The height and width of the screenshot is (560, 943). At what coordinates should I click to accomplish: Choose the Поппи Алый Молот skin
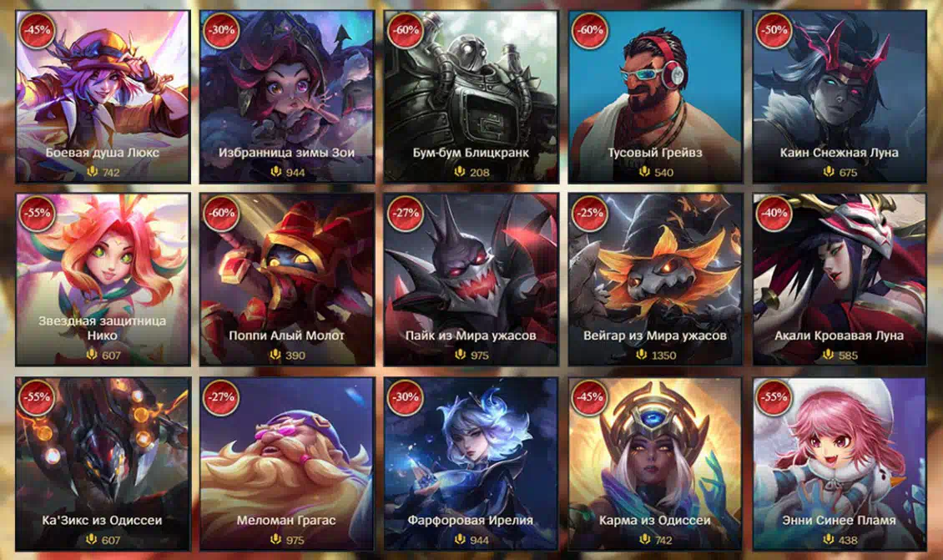tap(287, 280)
